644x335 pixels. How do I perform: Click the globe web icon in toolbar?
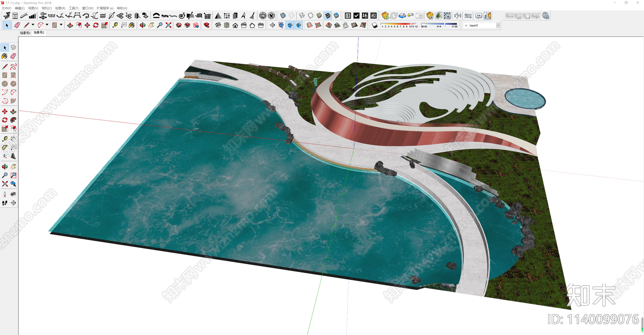click(545, 16)
